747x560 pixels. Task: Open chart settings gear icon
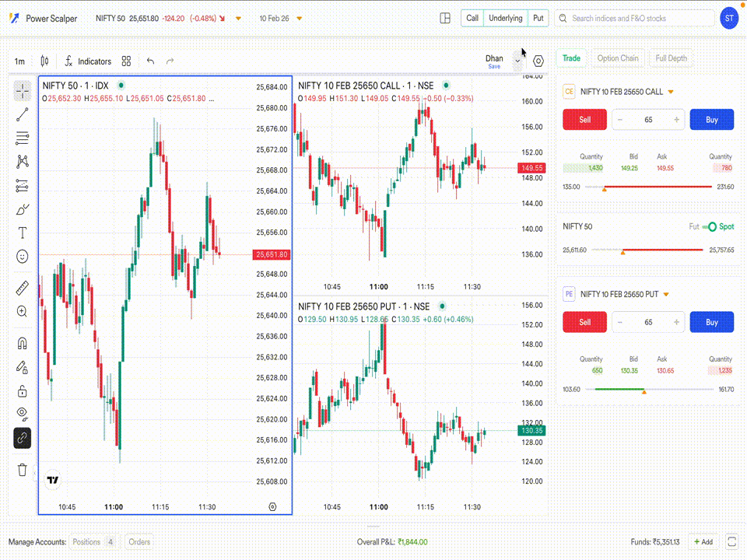click(x=538, y=61)
